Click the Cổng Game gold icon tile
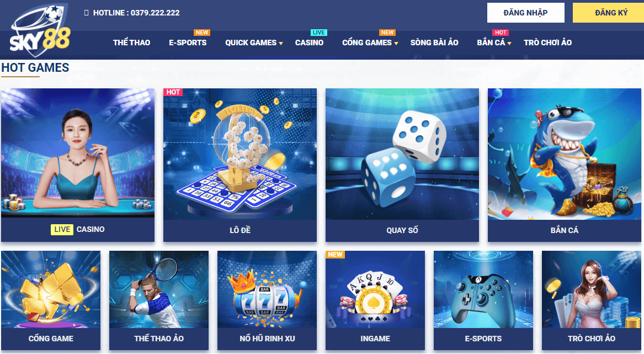 pyautogui.click(x=51, y=300)
